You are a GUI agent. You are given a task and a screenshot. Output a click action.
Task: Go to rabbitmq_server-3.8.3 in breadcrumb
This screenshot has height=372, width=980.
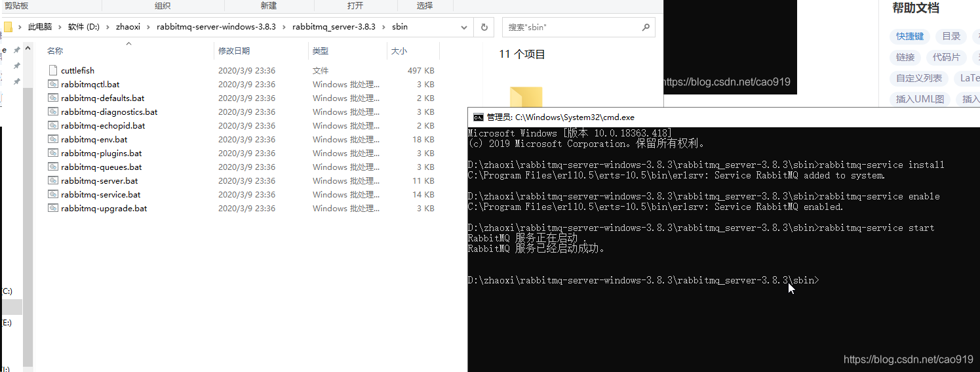[334, 27]
